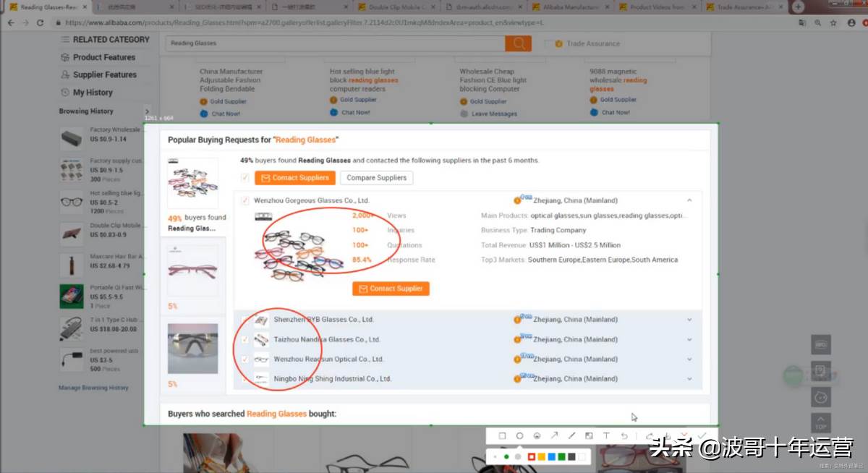The width and height of the screenshot is (868, 473).
Task: Switch to the Reading Glasses browser tab
Action: click(x=46, y=7)
